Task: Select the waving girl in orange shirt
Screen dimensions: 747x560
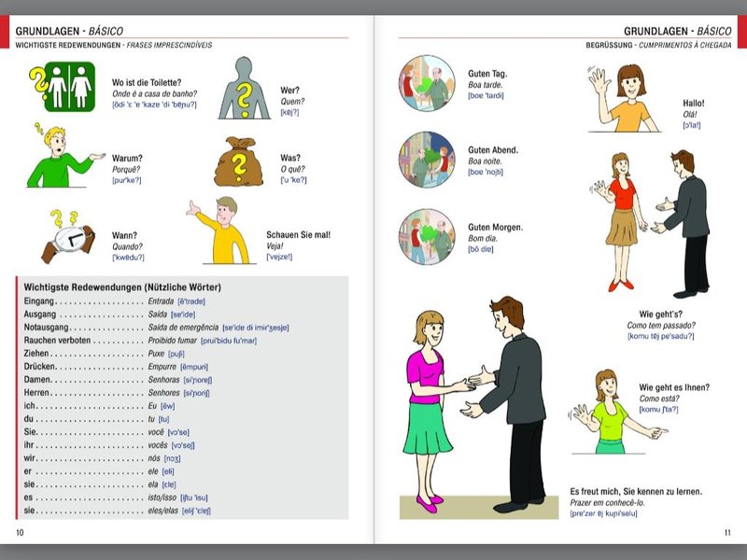Action: click(625, 99)
